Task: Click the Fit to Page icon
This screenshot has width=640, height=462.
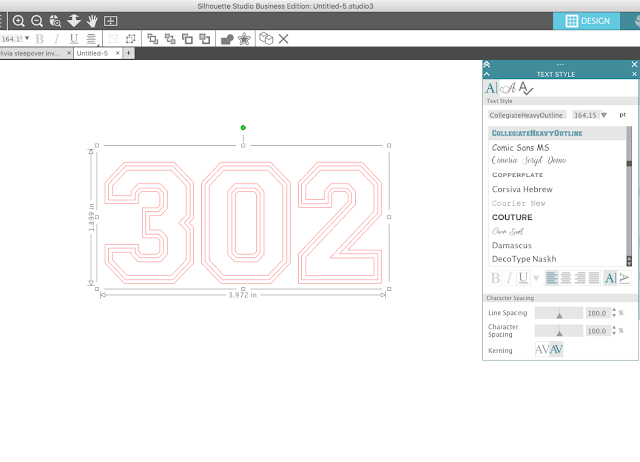Action: [111, 21]
